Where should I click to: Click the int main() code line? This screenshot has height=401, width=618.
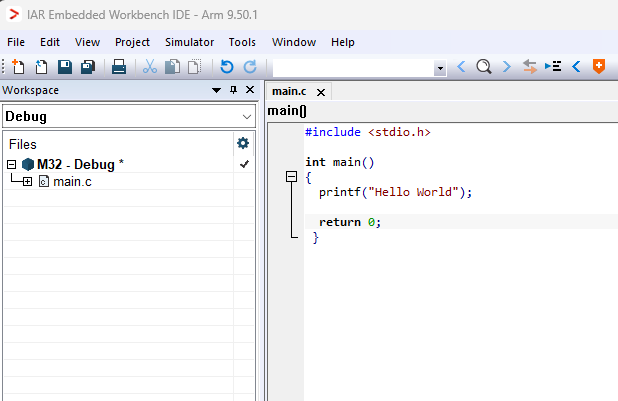(340, 162)
